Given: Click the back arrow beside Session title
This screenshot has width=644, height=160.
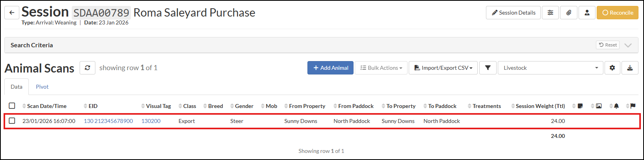Looking at the screenshot, I should click(12, 13).
